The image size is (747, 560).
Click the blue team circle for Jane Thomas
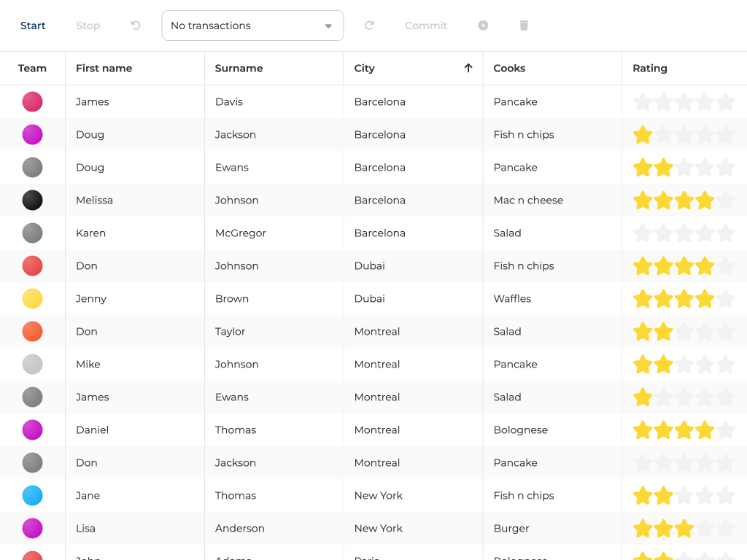32,496
